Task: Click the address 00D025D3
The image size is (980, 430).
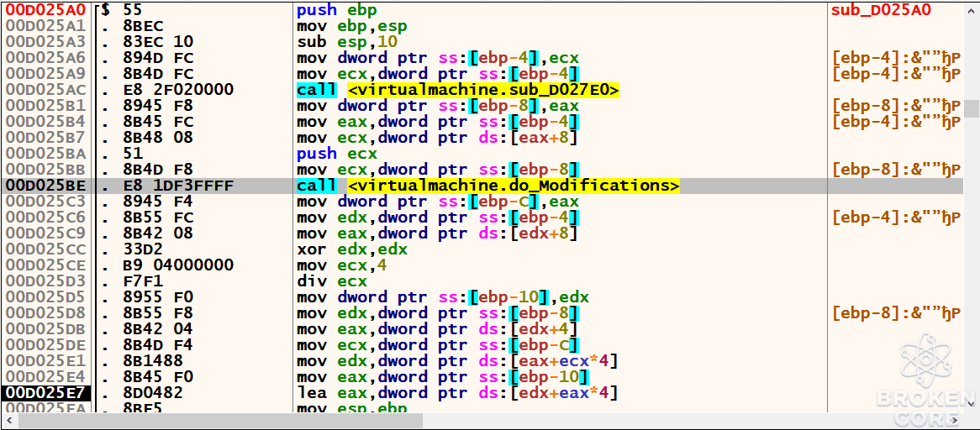Action: pos(45,281)
